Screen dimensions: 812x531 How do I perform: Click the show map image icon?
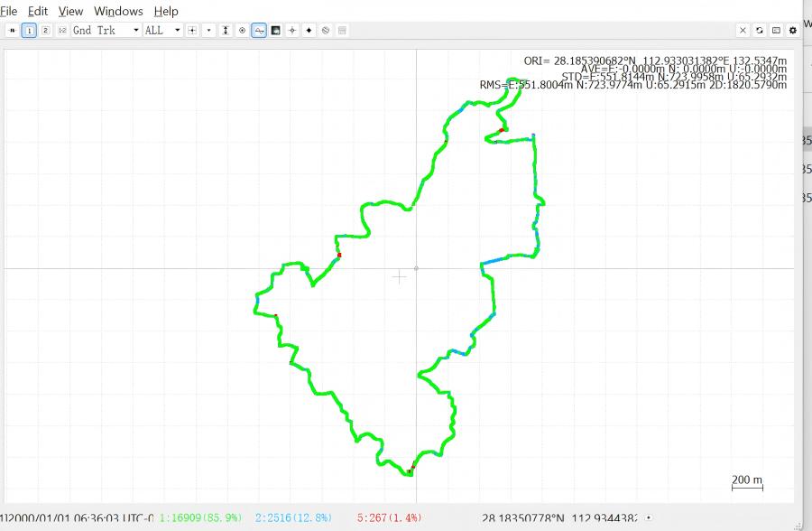coord(275,30)
